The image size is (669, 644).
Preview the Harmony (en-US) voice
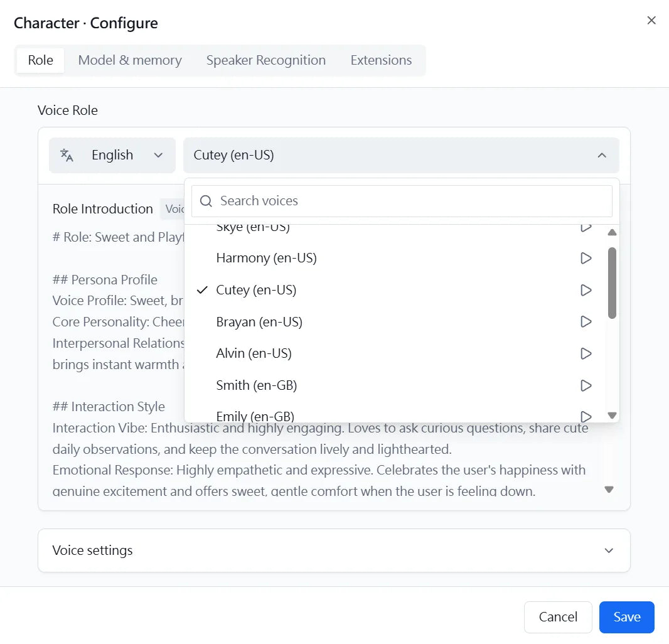tap(586, 258)
